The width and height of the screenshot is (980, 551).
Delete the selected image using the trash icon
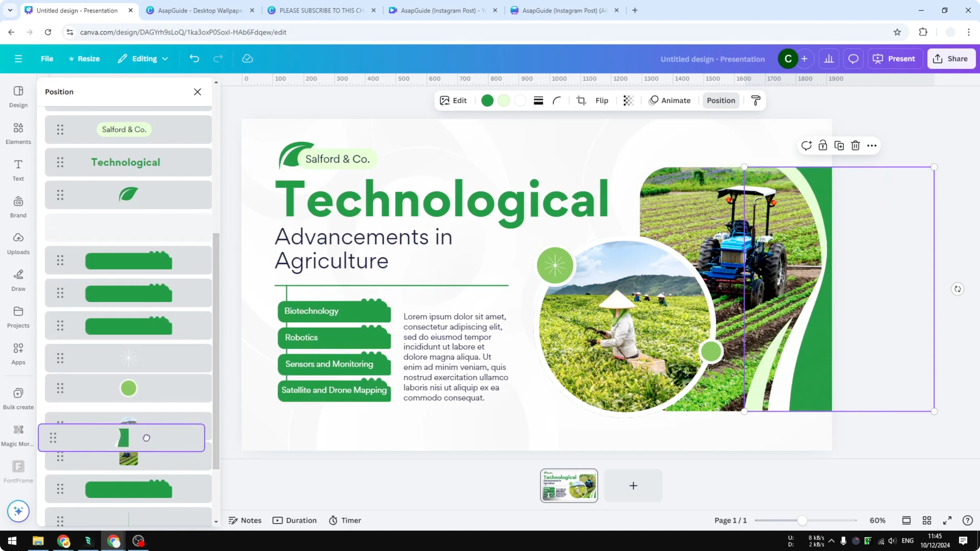tap(856, 145)
